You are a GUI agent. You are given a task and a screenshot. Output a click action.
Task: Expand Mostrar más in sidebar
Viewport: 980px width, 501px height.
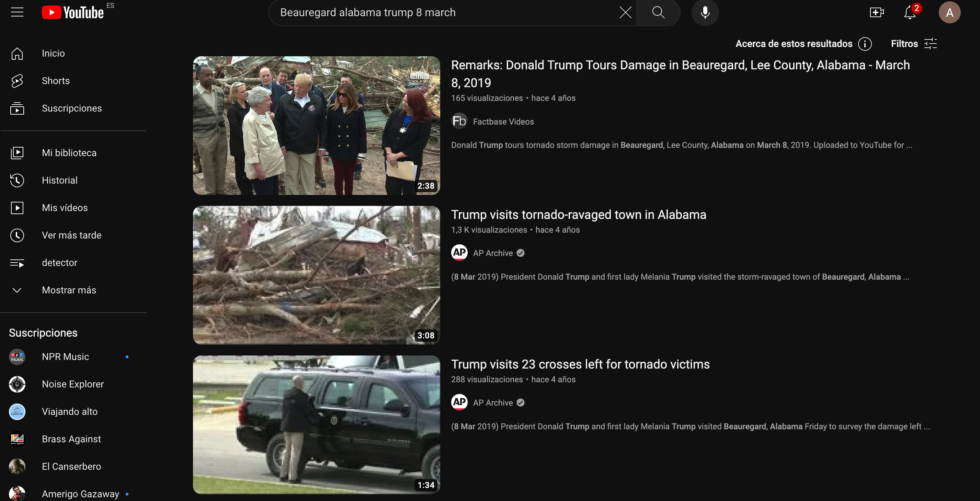pos(68,290)
